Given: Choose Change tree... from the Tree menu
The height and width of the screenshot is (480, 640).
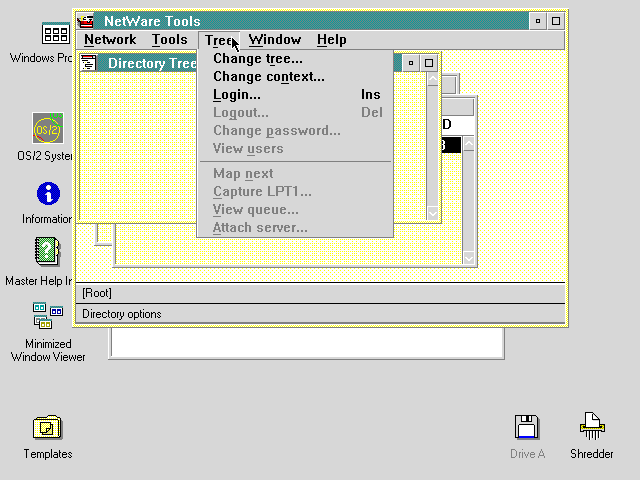Looking at the screenshot, I should click(x=295, y=59).
